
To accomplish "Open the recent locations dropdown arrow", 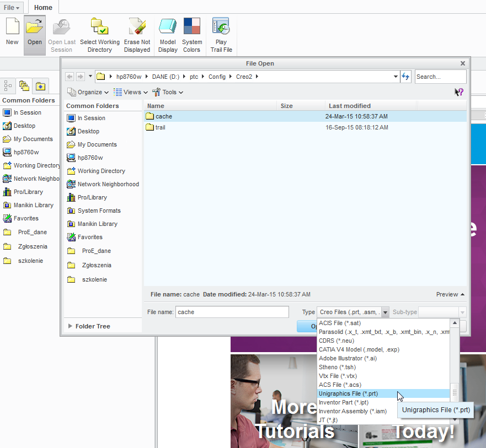I will point(90,76).
